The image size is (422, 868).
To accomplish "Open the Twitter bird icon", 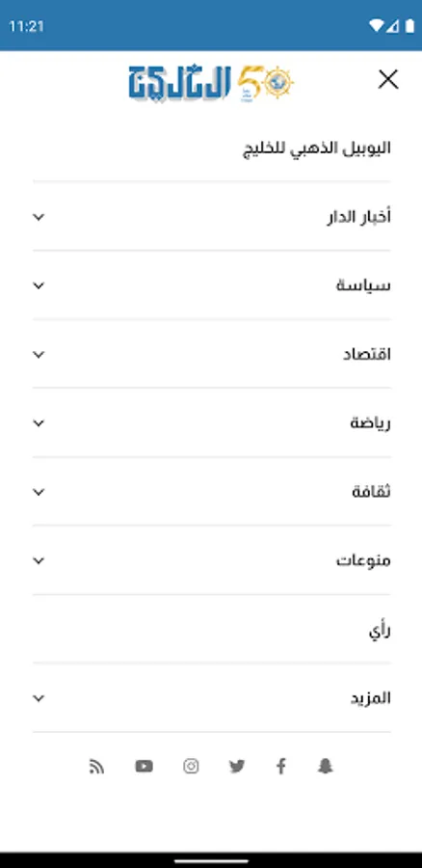I will tap(237, 766).
